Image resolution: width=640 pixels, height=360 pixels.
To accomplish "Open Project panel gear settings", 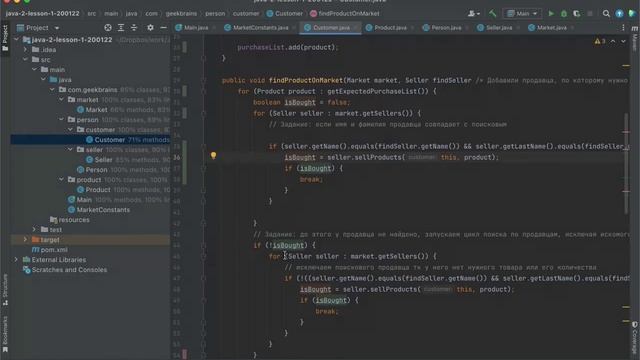I will pyautogui.click(x=150, y=27).
